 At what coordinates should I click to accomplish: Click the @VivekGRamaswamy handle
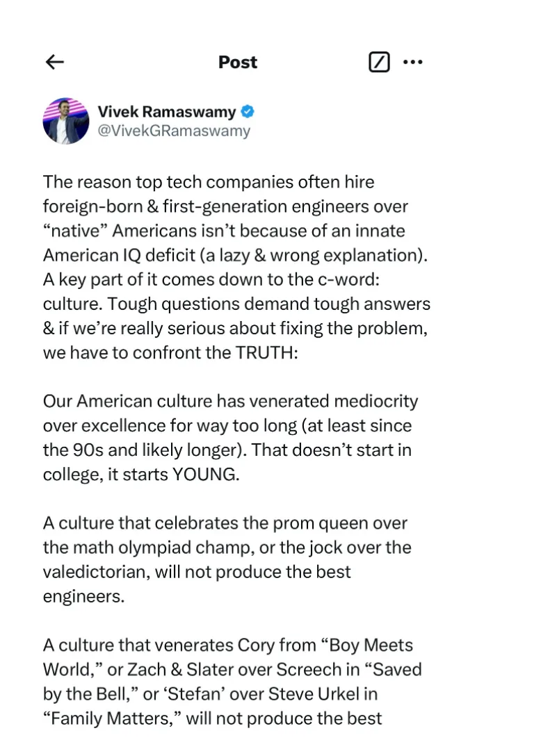[x=173, y=131]
